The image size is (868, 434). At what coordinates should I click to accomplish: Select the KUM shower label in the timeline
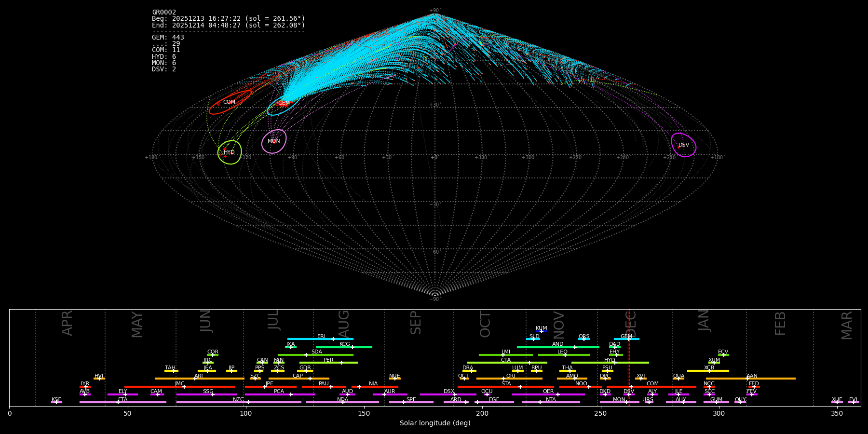point(542,328)
